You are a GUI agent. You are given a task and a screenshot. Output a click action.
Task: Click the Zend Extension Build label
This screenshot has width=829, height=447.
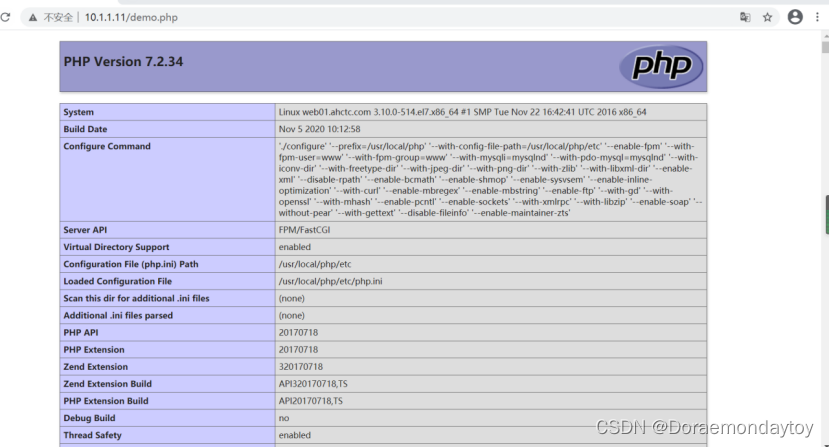(x=107, y=384)
